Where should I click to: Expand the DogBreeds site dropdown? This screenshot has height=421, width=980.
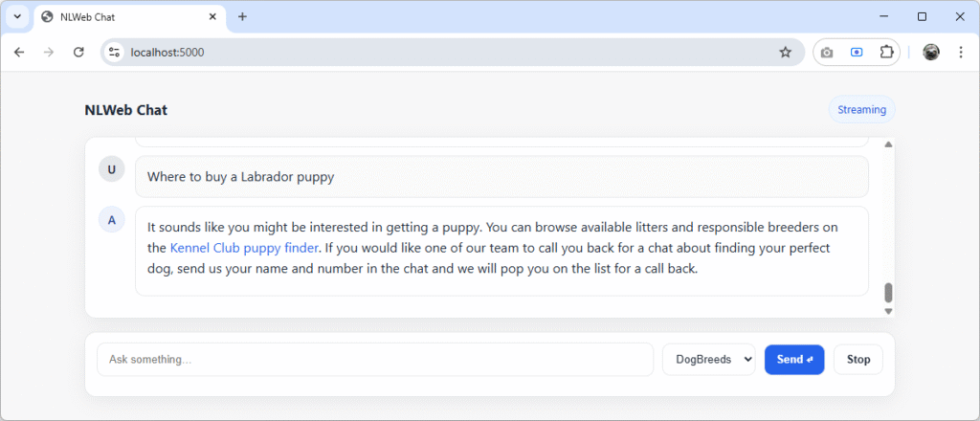[x=709, y=360]
